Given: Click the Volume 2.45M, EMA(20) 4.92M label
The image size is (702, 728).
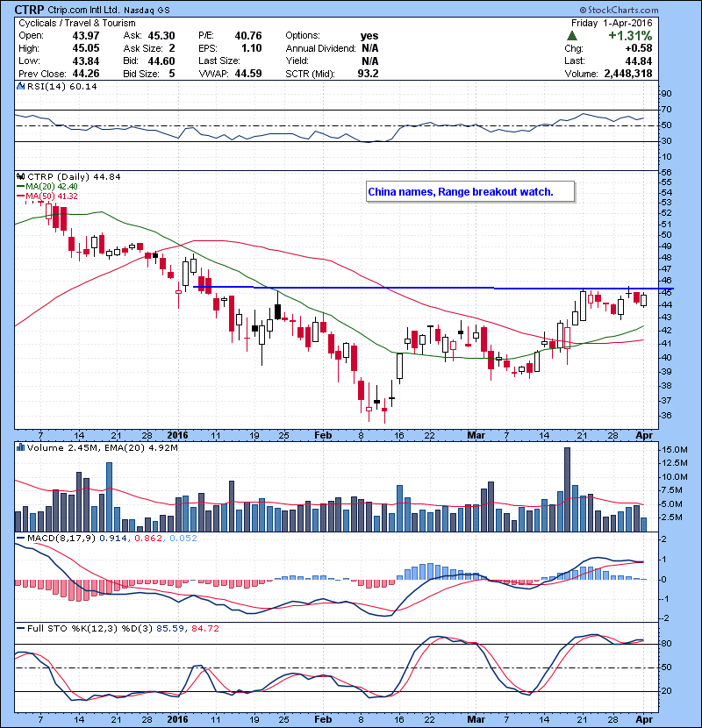Looking at the screenshot, I should click(x=102, y=447).
